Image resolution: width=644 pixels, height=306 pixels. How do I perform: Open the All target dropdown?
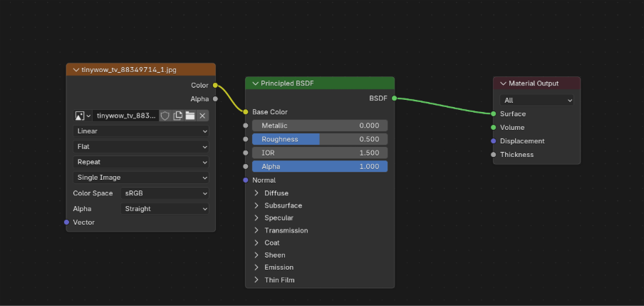[536, 101]
